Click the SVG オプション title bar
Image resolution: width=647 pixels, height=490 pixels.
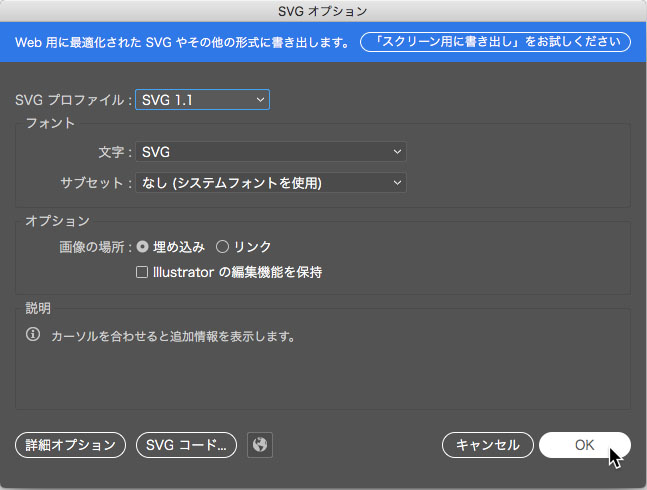click(324, 11)
